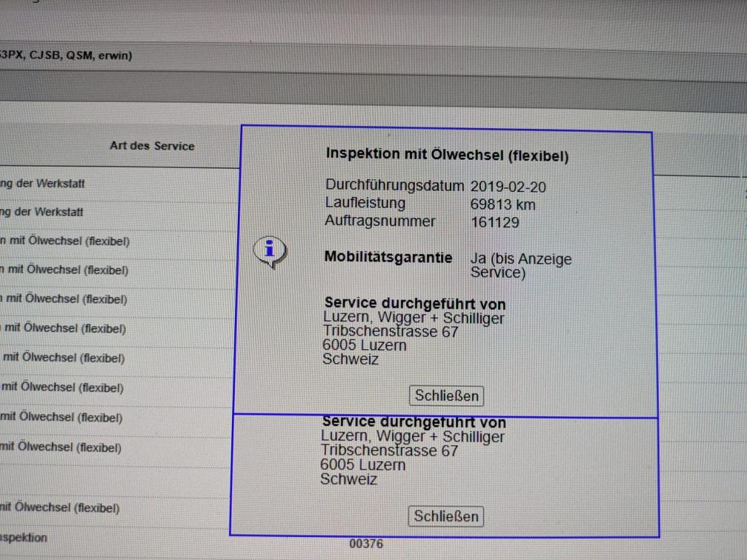Image resolution: width=747 pixels, height=560 pixels.
Task: Click the title bar text "CJSB, QSM, erwin"
Action: coord(82,55)
